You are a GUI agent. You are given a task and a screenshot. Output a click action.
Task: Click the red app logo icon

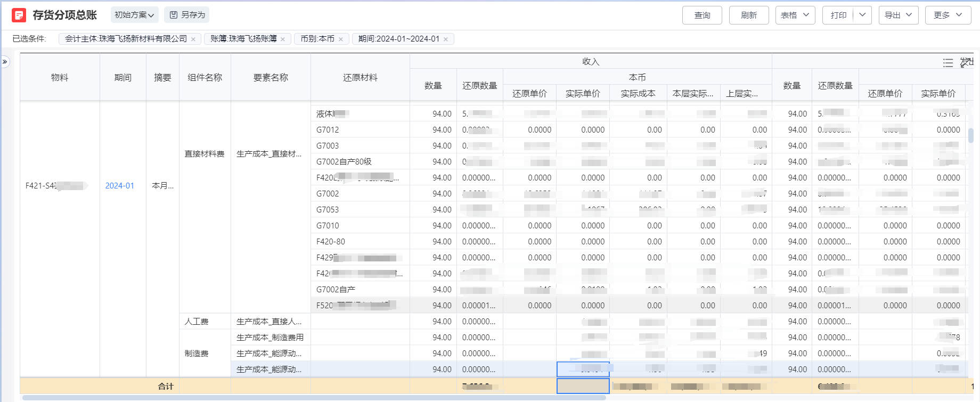19,15
